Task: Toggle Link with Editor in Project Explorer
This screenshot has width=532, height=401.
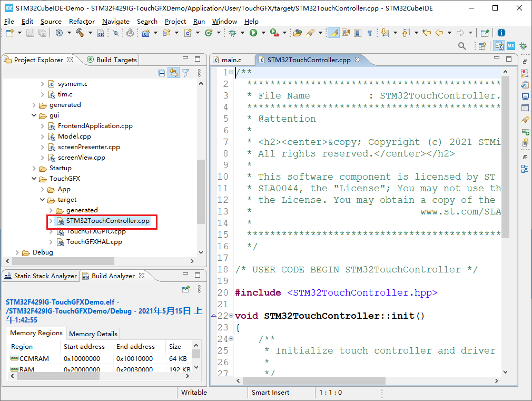Action: [x=173, y=73]
